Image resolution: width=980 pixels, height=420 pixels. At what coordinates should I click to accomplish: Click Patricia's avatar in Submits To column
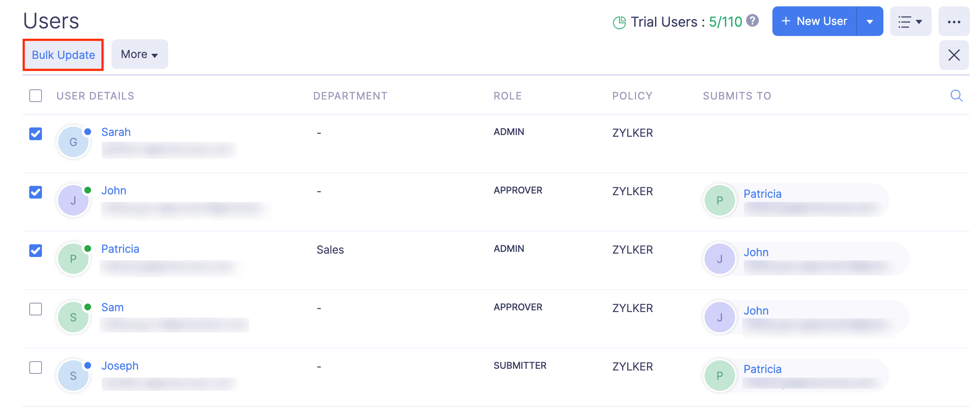point(719,200)
